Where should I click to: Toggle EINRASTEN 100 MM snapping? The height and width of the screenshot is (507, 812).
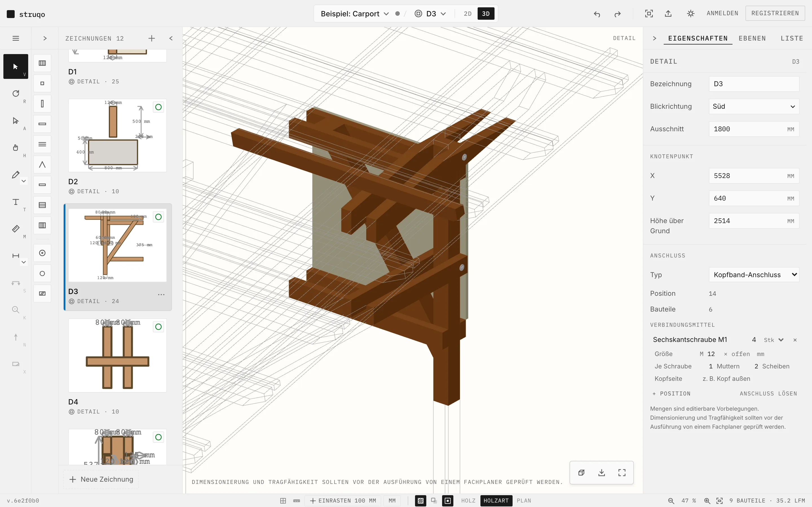(x=343, y=501)
